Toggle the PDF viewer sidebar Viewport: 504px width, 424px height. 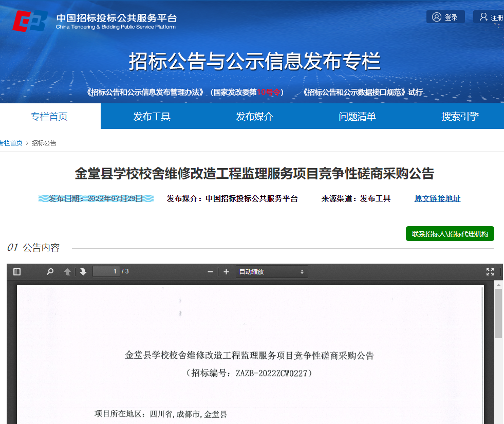[x=17, y=272]
